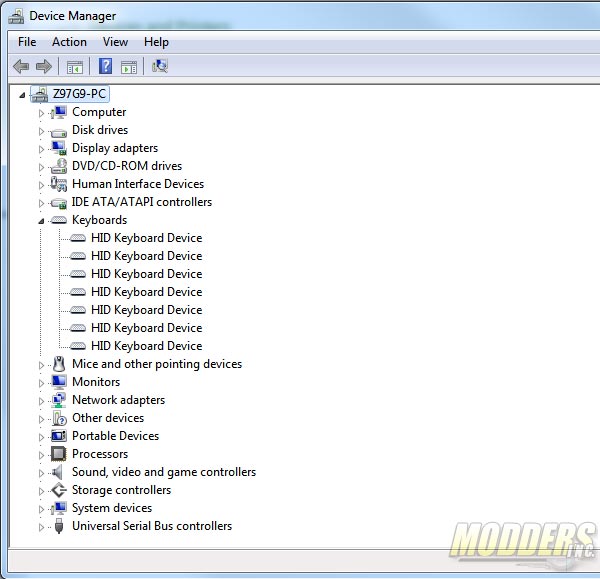Click the Show/Hide Action Pane toolbar icon
Viewport: 600px width, 579px height.
[x=129, y=67]
